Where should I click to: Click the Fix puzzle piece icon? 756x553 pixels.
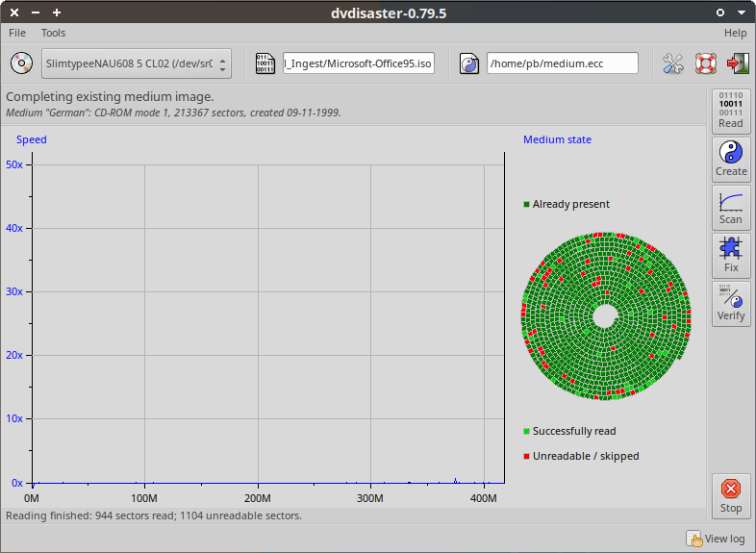coord(730,255)
